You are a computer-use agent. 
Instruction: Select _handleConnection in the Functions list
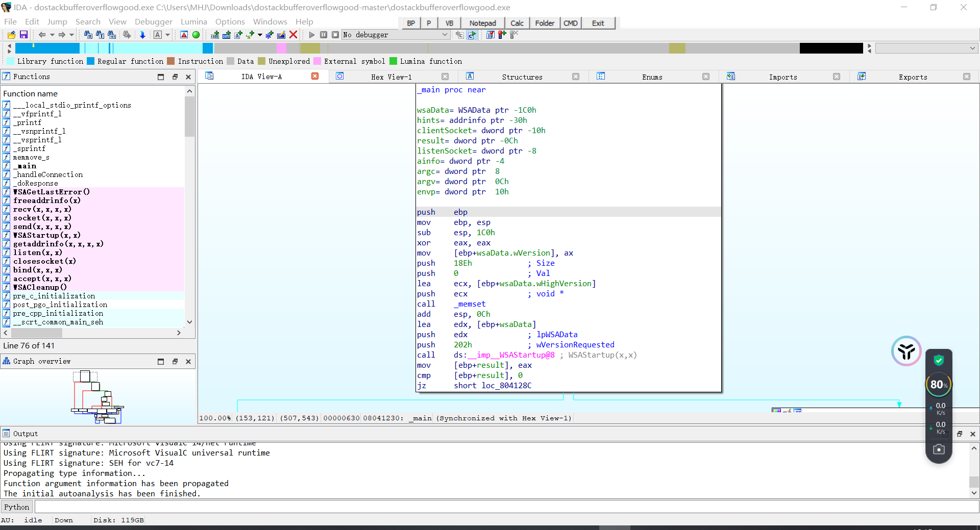(x=48, y=174)
